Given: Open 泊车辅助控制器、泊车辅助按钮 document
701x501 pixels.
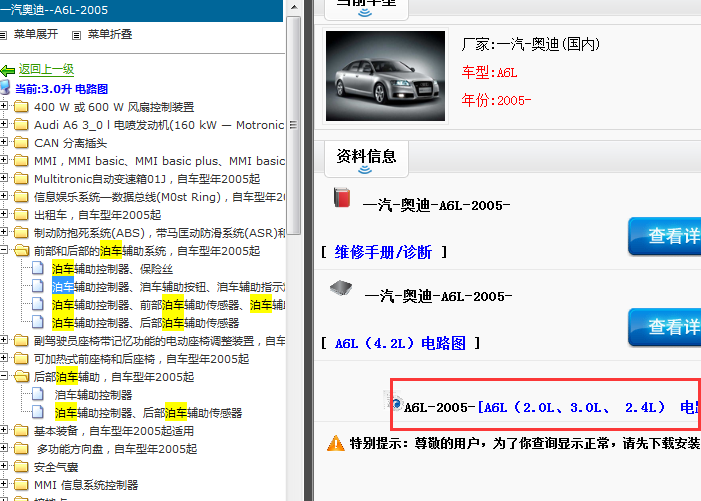Looking at the screenshot, I should click(x=168, y=286).
